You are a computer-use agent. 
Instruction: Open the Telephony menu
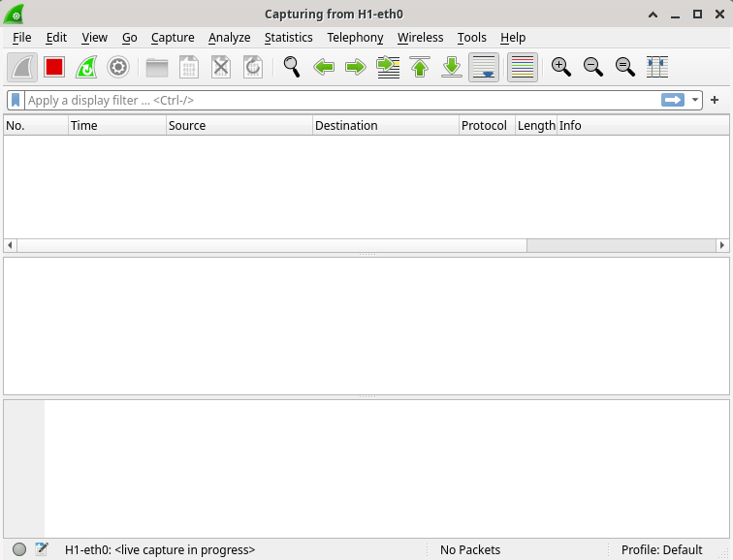(355, 38)
